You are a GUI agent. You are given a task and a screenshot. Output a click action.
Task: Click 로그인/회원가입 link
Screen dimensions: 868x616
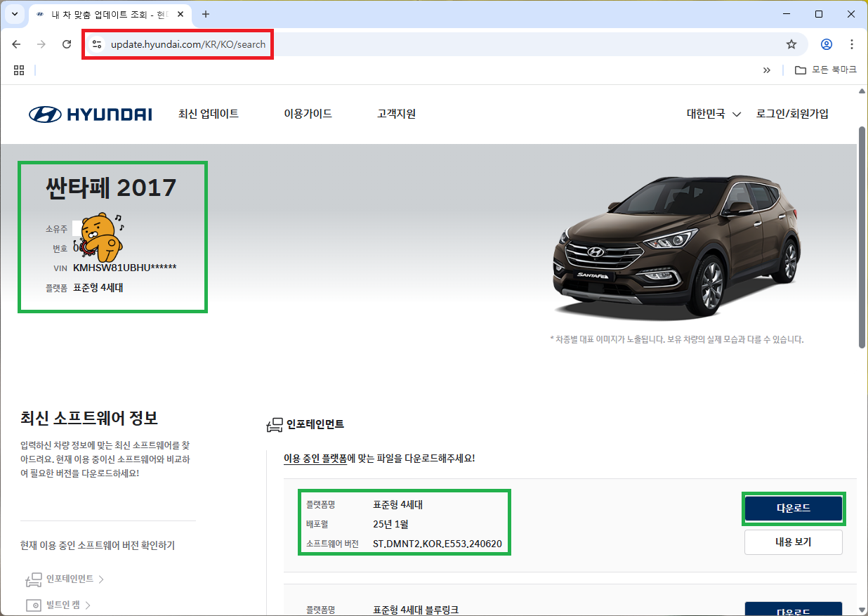[792, 114]
